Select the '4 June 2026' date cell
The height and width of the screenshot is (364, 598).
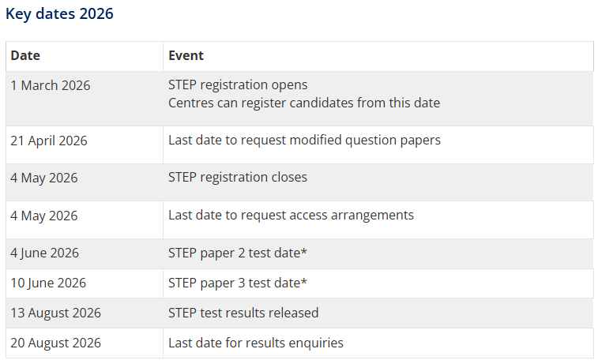(x=45, y=253)
